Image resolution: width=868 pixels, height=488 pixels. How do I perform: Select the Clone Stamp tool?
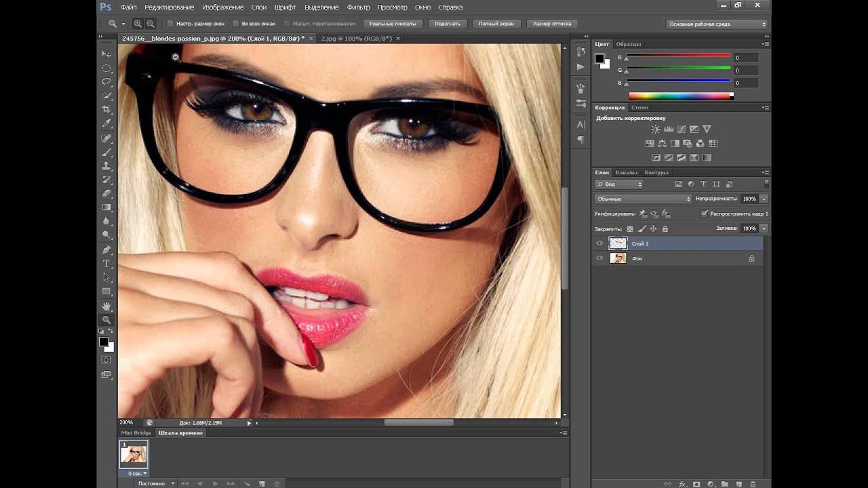(106, 166)
